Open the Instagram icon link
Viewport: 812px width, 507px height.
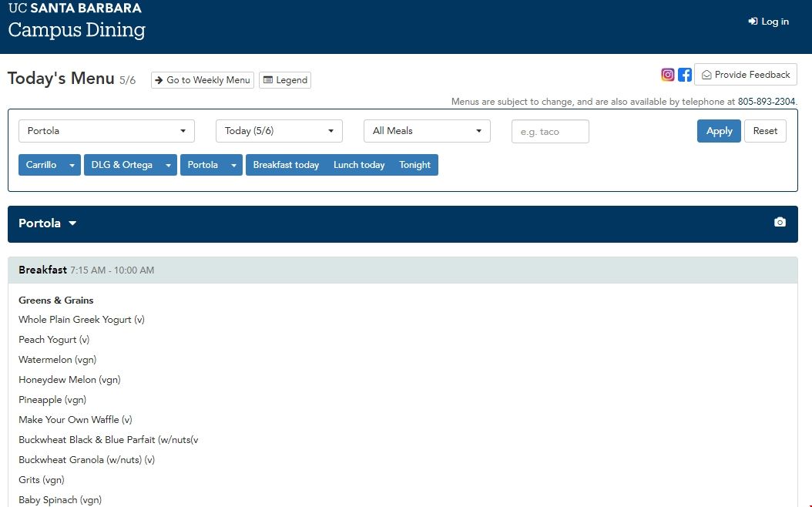coord(668,75)
